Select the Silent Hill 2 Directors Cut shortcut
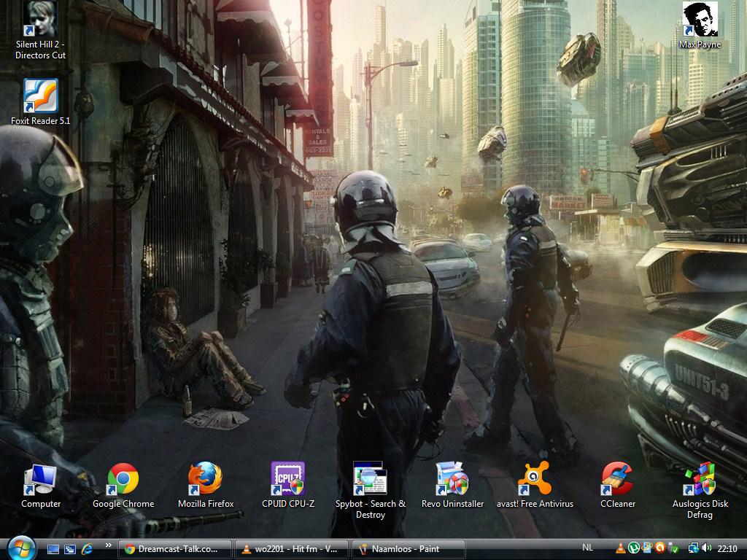The width and height of the screenshot is (747, 560). click(x=41, y=31)
